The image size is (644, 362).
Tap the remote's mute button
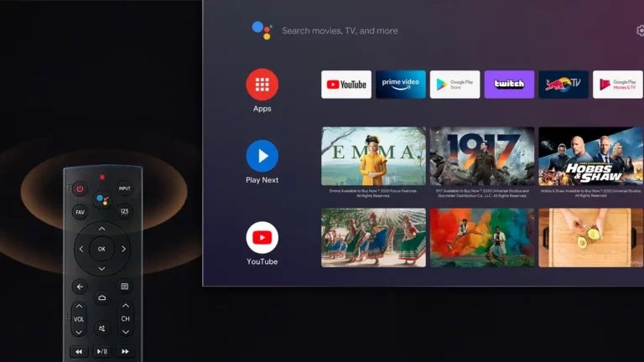click(x=101, y=328)
